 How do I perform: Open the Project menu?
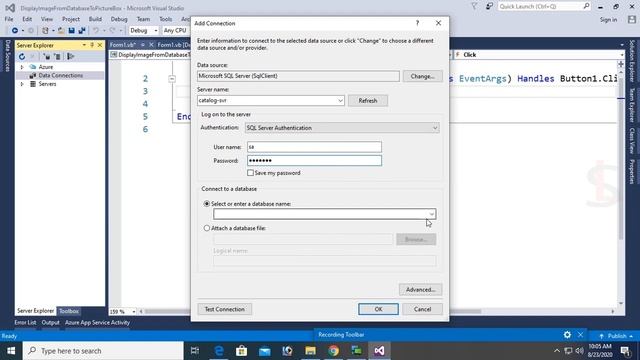(71, 19)
